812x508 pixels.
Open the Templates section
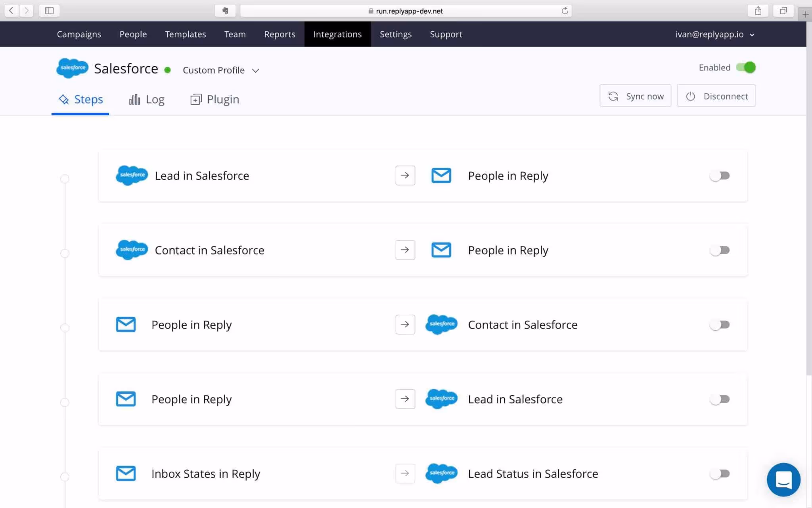pyautogui.click(x=185, y=34)
